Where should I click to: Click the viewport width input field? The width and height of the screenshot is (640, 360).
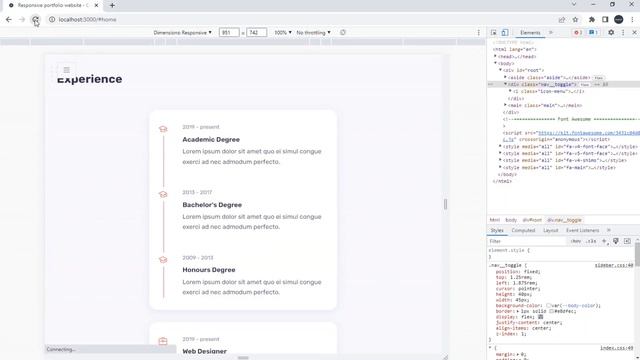229,32
